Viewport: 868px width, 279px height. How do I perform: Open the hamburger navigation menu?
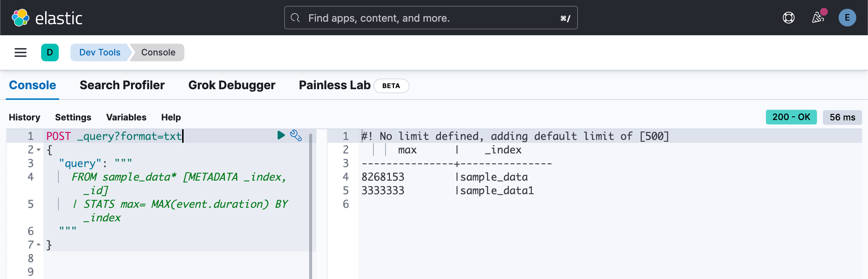pos(21,52)
